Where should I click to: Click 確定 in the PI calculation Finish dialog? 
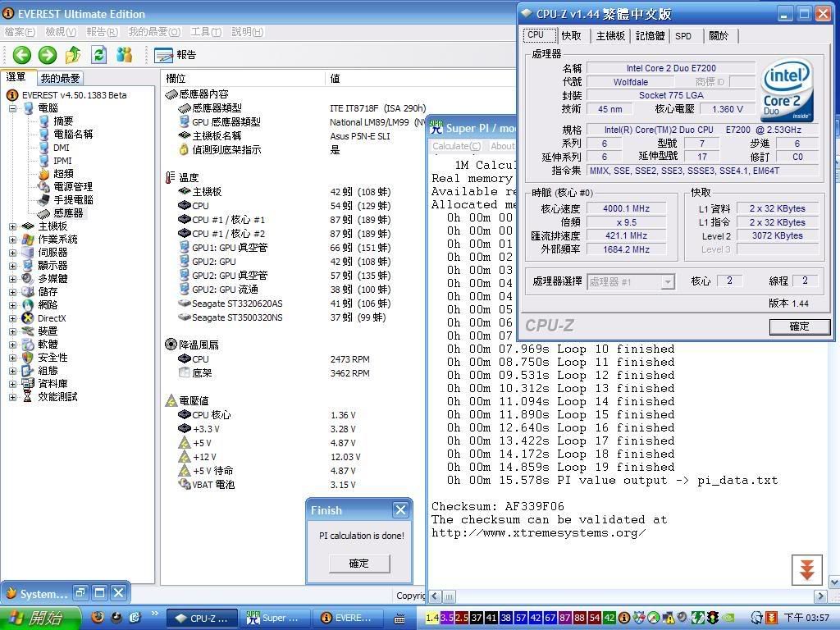[x=358, y=564]
